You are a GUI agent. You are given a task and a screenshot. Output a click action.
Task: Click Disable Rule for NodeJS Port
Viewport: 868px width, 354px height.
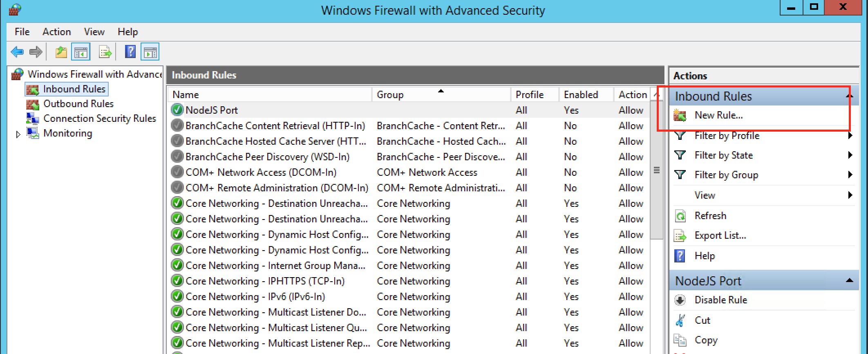click(720, 300)
